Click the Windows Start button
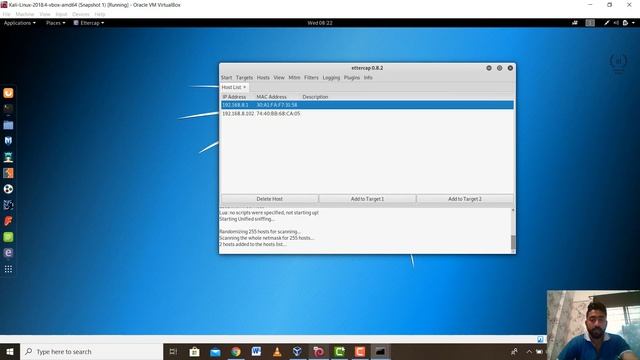640x360 pixels. (x=10, y=351)
